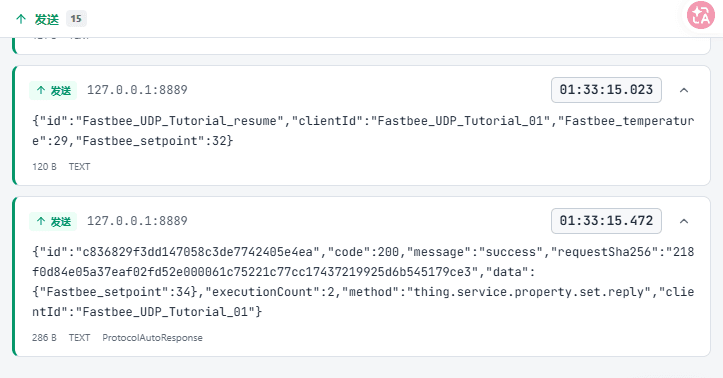Click the TEXT label of 286 B message
Image resolution: width=723 pixels, height=378 pixels.
coord(79,337)
